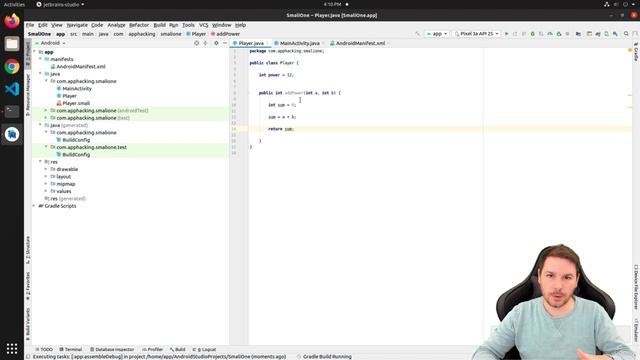Screen dimensions: 640x360
Task: Open the Build menu
Action: (x=160, y=25)
